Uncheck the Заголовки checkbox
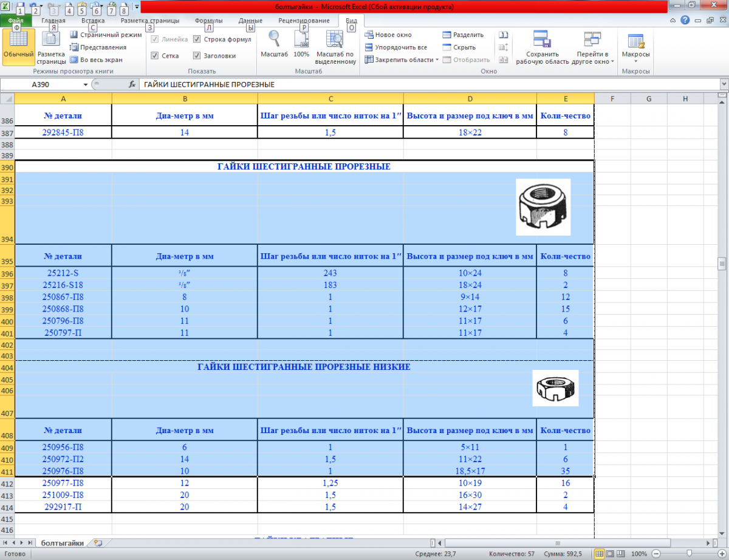The width and height of the screenshot is (729, 560). (197, 55)
